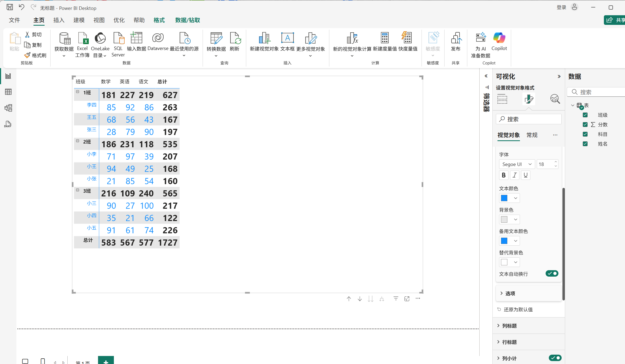
Task: Uncheck the 班级 field checkbox
Action: [585, 115]
